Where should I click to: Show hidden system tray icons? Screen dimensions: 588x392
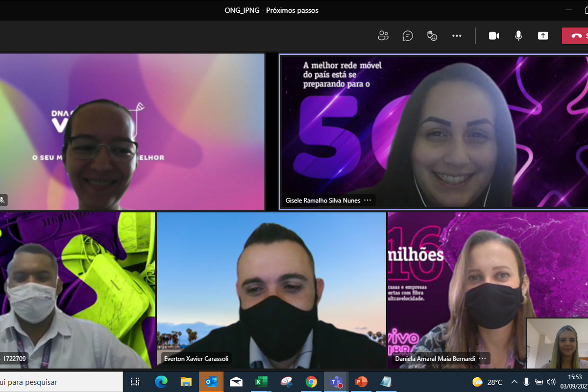(x=514, y=382)
